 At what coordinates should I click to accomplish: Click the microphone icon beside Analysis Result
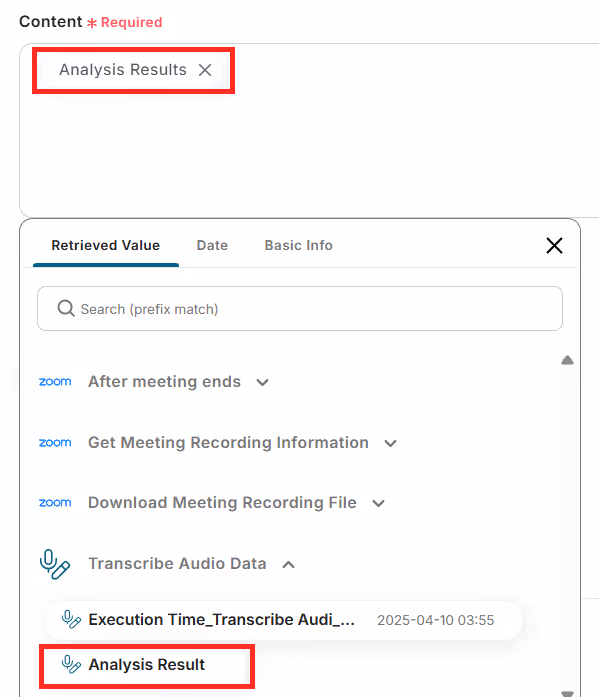(x=71, y=665)
